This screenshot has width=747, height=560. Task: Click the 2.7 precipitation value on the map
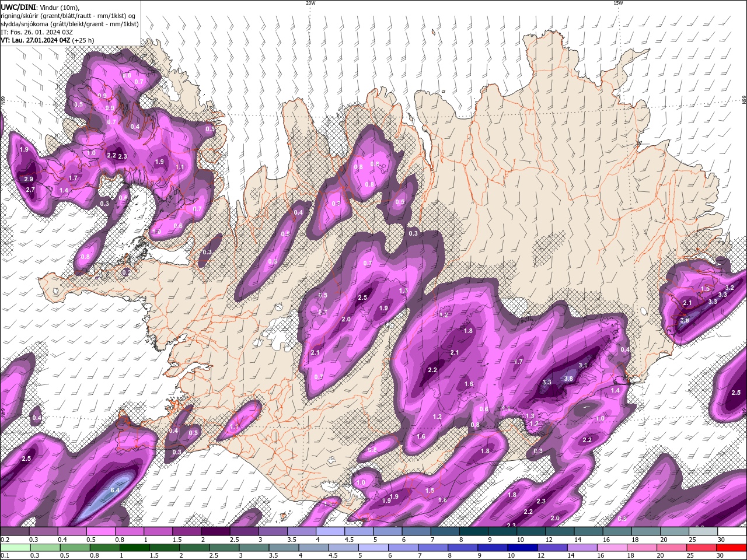[30, 190]
